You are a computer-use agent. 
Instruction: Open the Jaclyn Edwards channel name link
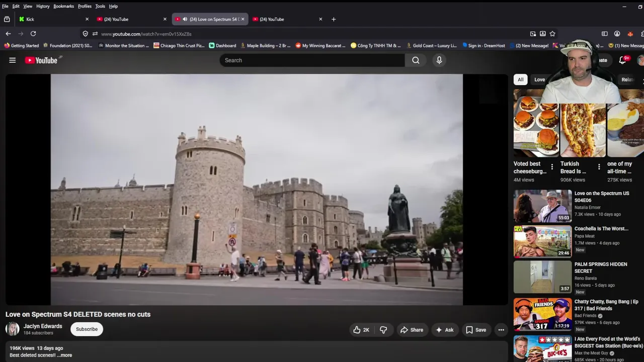point(43,326)
